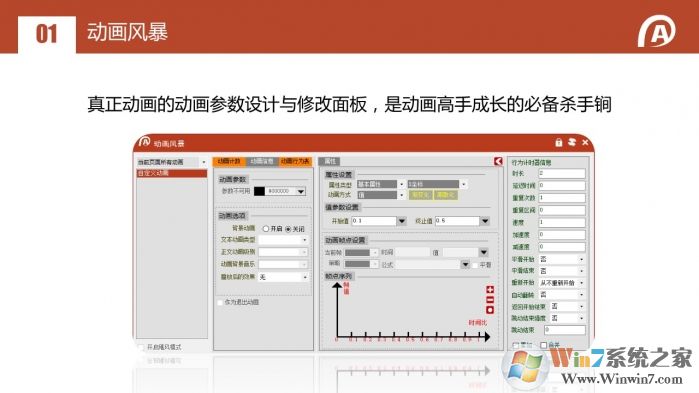Click the second yellow-green button beside 动画方式
The image size is (699, 393).
(445, 195)
